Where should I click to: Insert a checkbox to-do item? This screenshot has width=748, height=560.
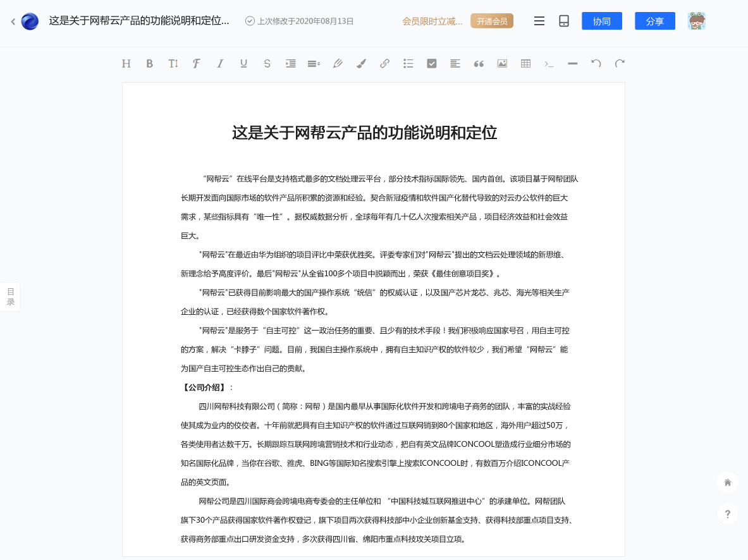coord(432,63)
